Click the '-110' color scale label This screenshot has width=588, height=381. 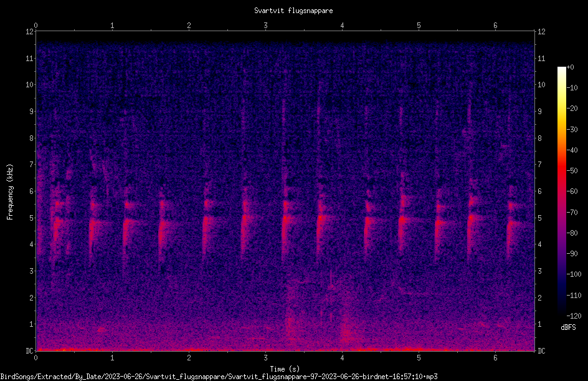[574, 296]
